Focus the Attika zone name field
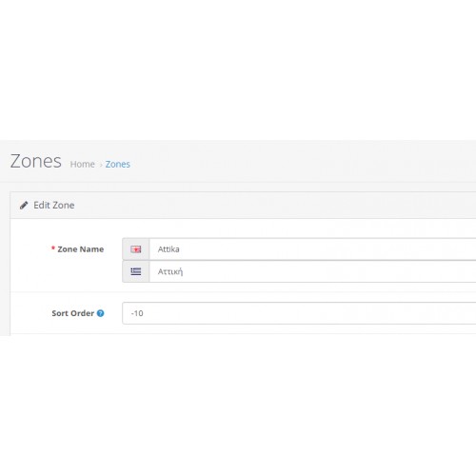The width and height of the screenshot is (476, 476). (x=312, y=249)
